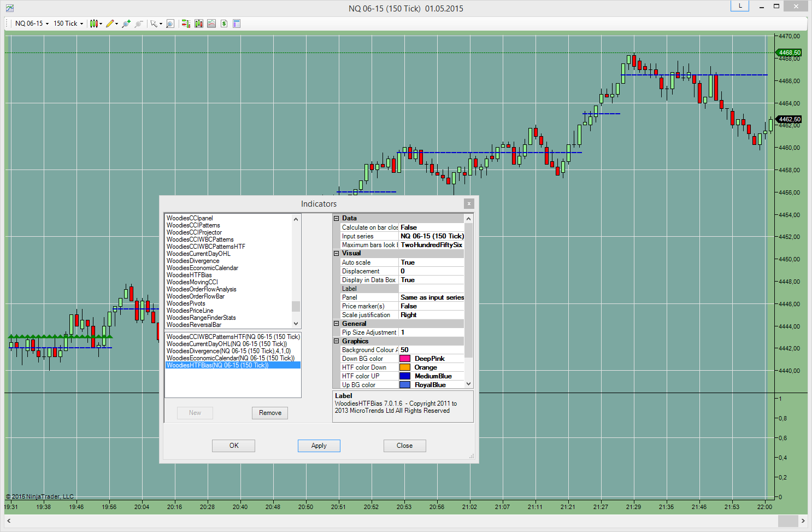Click the Apply button
Viewport: 812px width, 532px height.
click(x=319, y=446)
